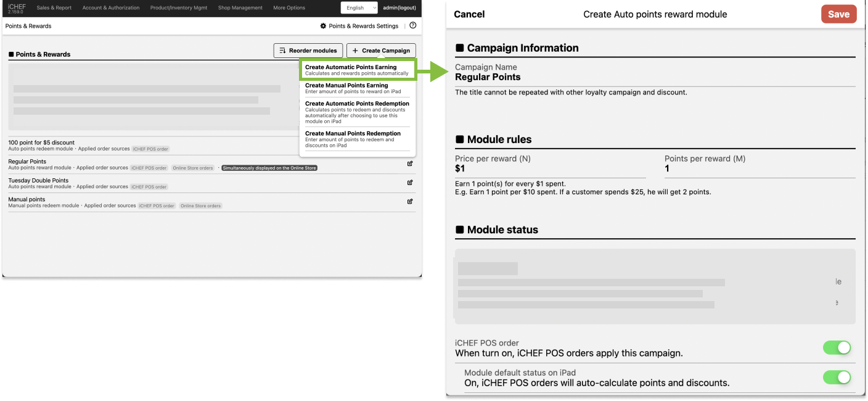Viewport: 868px width, 401px height.
Task: Edit the Manual points module
Action: coord(410,201)
